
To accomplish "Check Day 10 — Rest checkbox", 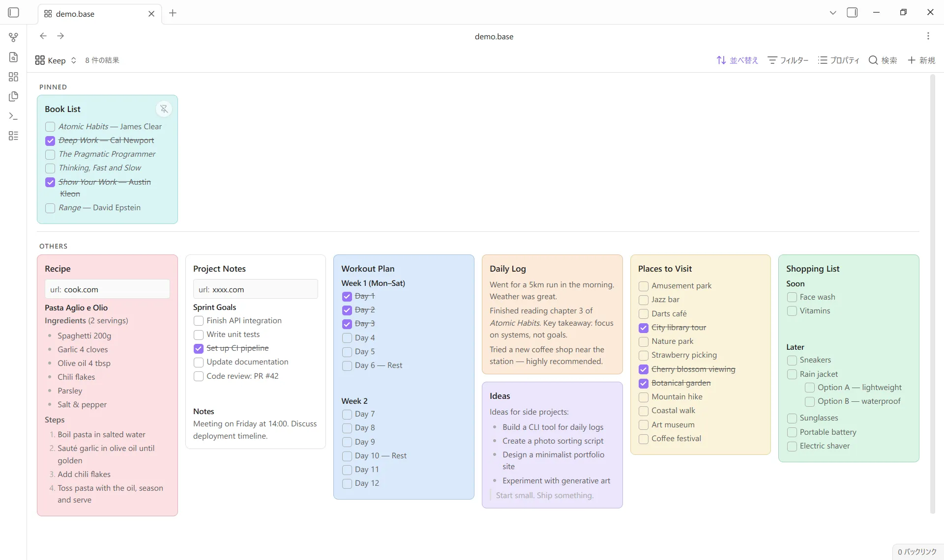I will 347,456.
